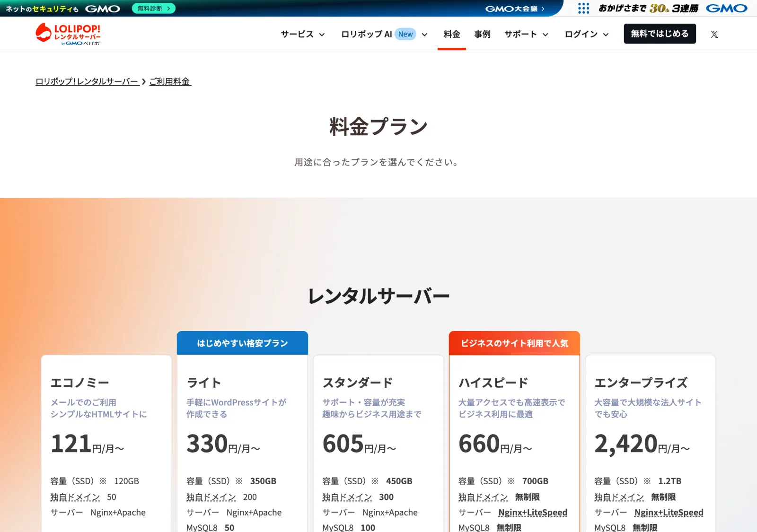Click the ご利用料金 breadcrumb link
757x532 pixels.
(170, 81)
